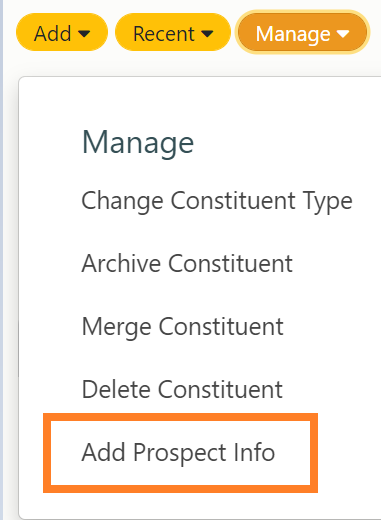
Task: Open Add Prospect Info inside orange box
Action: point(178,453)
